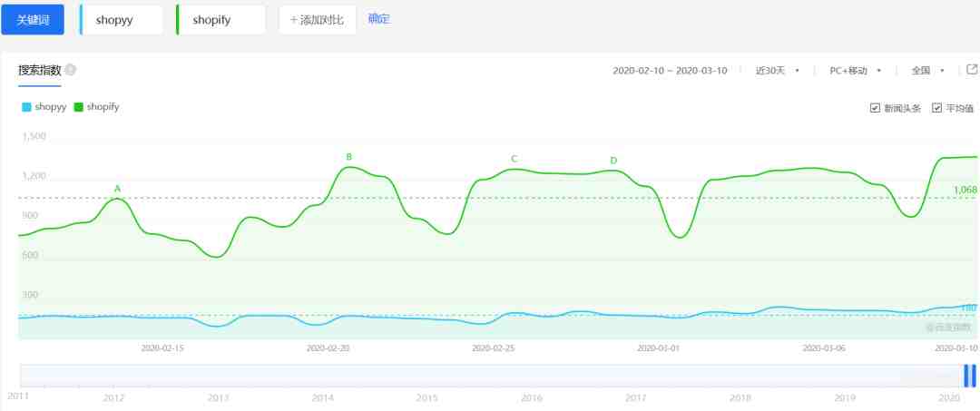Viewport: 980px width, 411px height.
Task: Select the 搜索指数 tab
Action: (x=39, y=70)
